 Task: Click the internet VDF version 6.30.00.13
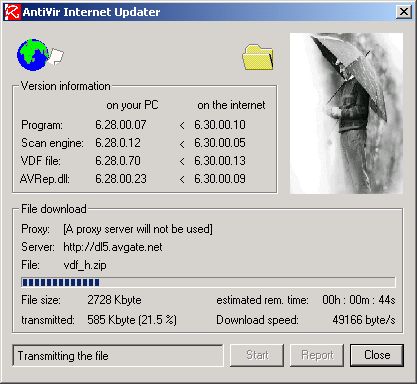(220, 161)
